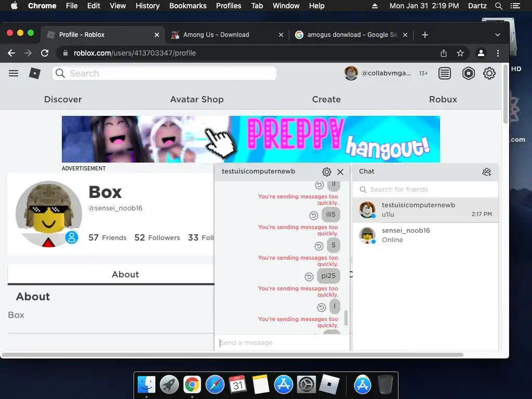Image resolution: width=532 pixels, height=399 pixels.
Task: Reload the Roblox profile page
Action: coord(45,53)
